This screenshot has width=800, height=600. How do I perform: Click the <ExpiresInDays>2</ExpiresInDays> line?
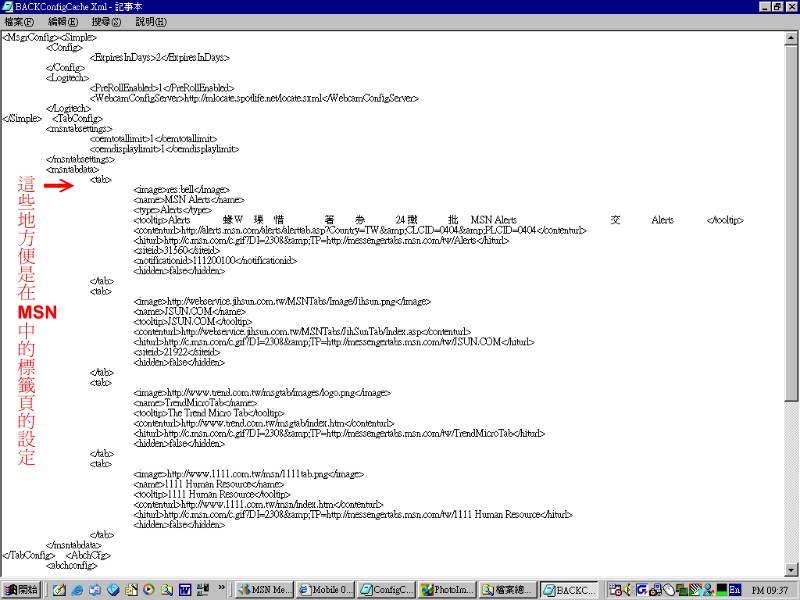click(160, 58)
